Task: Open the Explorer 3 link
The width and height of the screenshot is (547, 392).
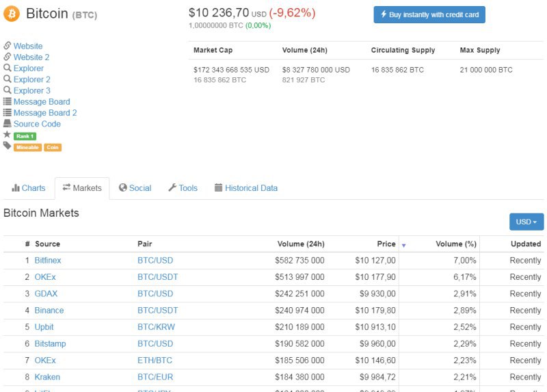Action: pos(32,91)
